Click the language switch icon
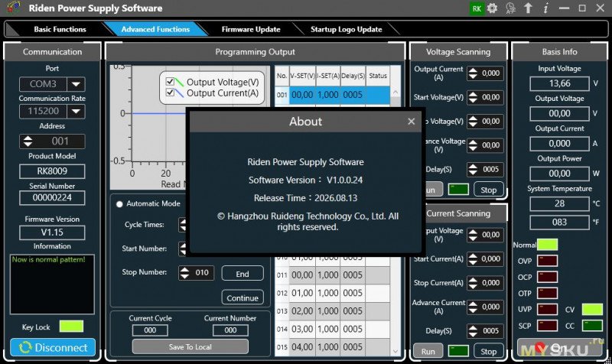 click(x=510, y=8)
